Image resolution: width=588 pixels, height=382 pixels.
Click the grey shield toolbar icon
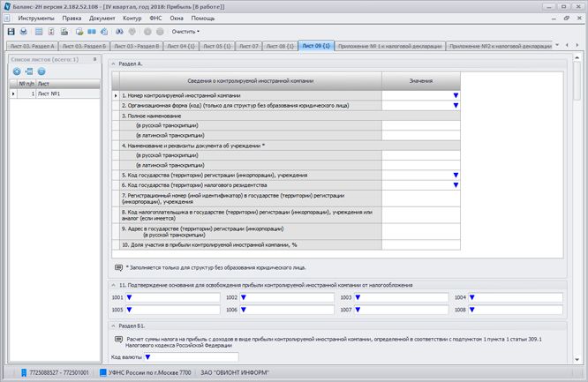[132, 32]
